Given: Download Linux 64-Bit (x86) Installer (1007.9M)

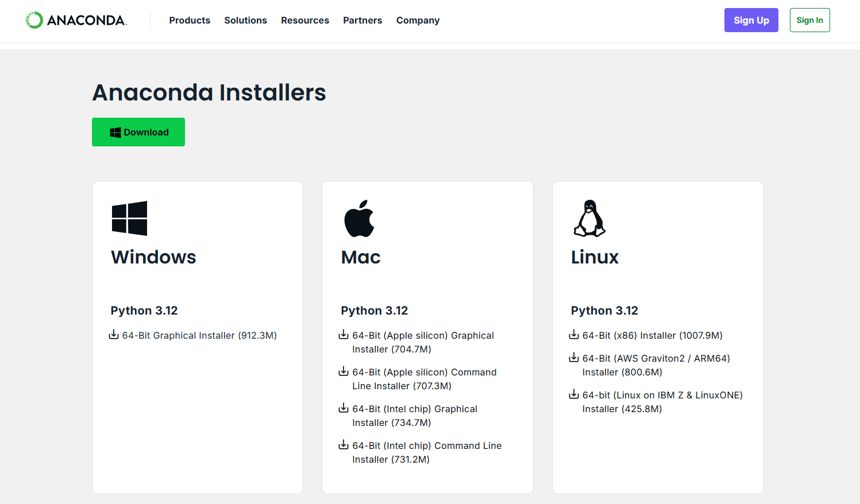Looking at the screenshot, I should point(653,335).
